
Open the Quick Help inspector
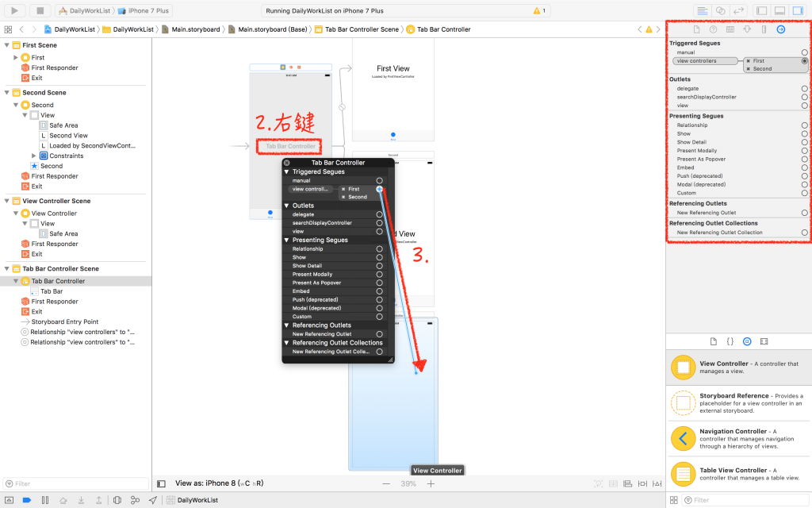coord(713,29)
